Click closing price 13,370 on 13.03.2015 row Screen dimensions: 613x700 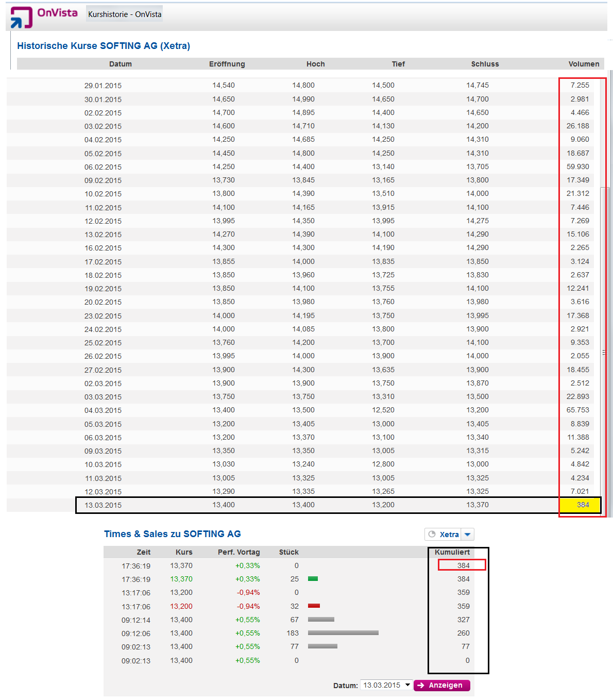click(x=478, y=505)
